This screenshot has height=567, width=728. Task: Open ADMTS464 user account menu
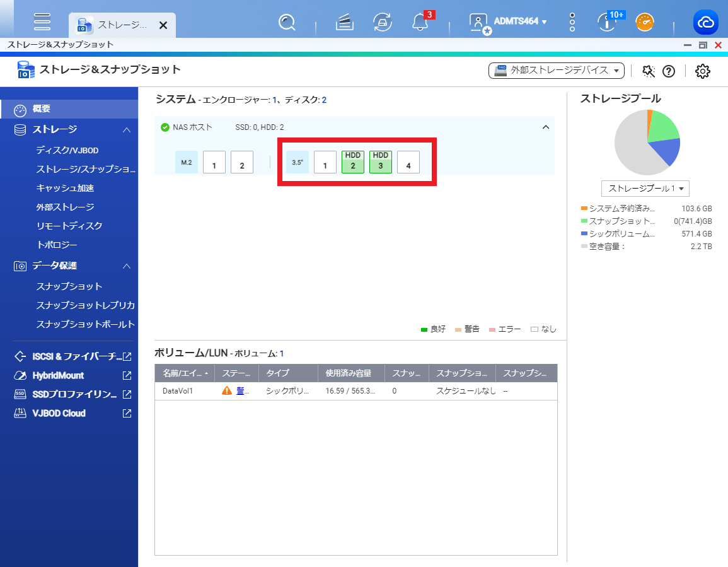pyautogui.click(x=508, y=22)
